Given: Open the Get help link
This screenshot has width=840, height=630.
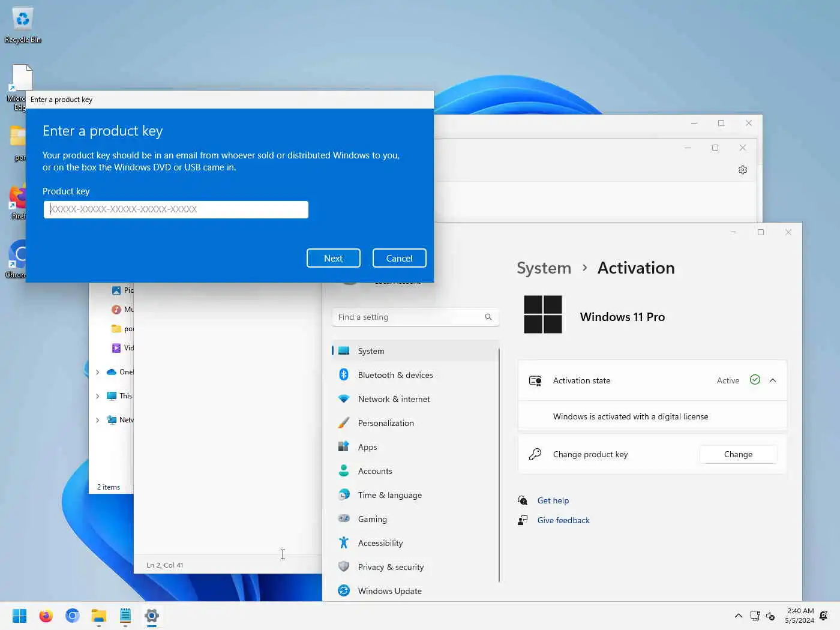Looking at the screenshot, I should pos(553,500).
